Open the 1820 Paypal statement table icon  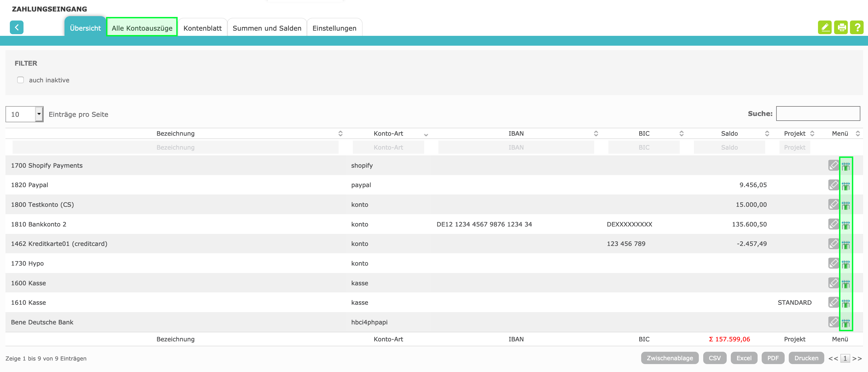[x=846, y=185]
